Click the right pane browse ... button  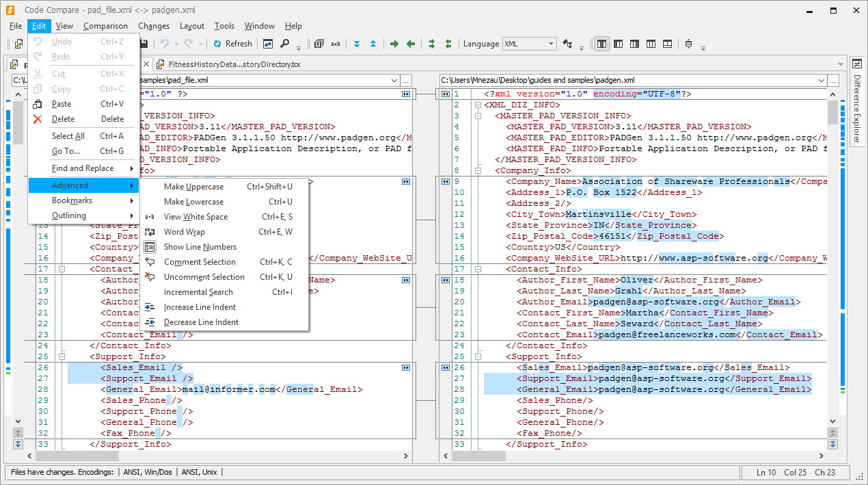[x=833, y=81]
